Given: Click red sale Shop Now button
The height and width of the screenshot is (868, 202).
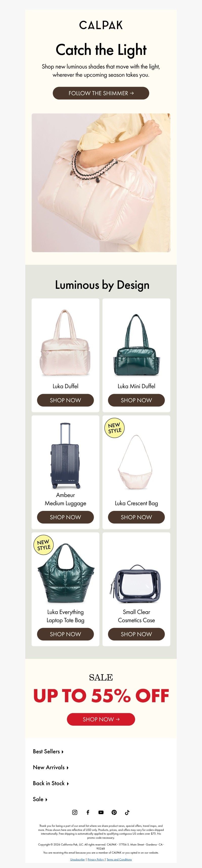Looking at the screenshot, I should 101,719.
